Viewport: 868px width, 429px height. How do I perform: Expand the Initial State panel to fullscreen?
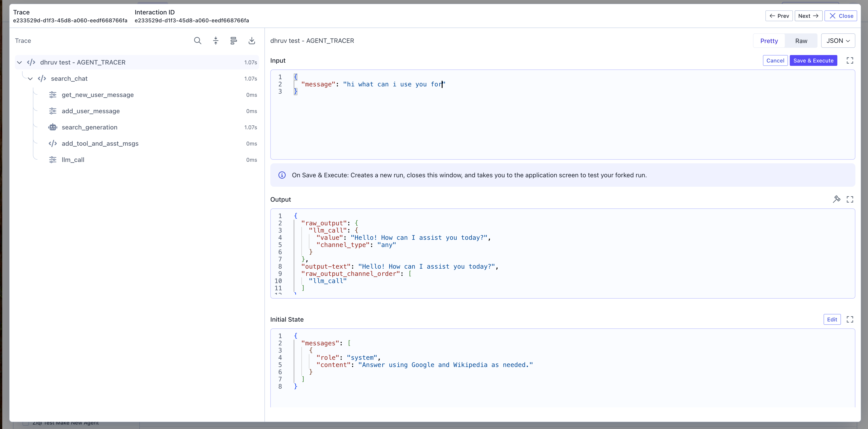pos(850,319)
